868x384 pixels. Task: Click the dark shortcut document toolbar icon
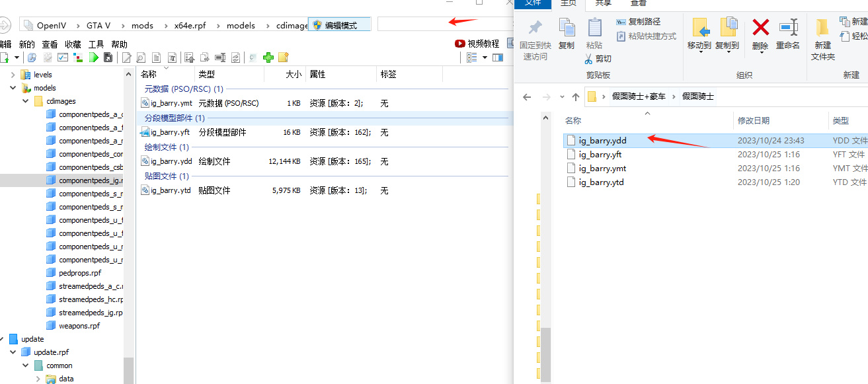[108, 58]
